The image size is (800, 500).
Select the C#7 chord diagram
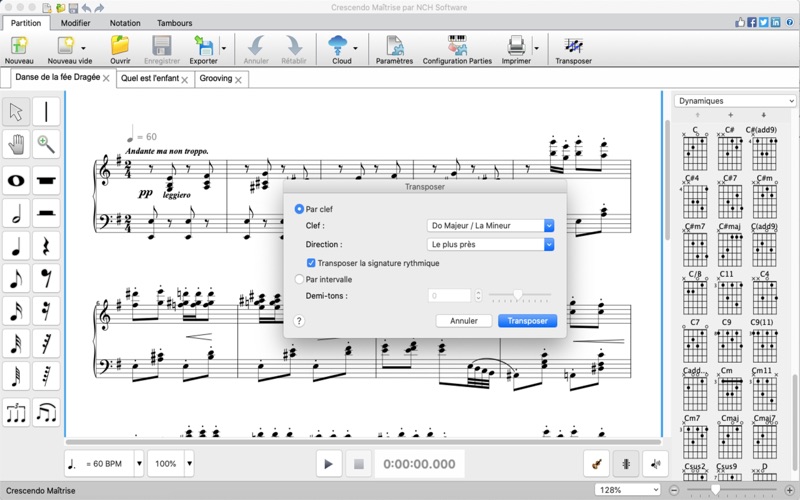pyautogui.click(x=730, y=197)
